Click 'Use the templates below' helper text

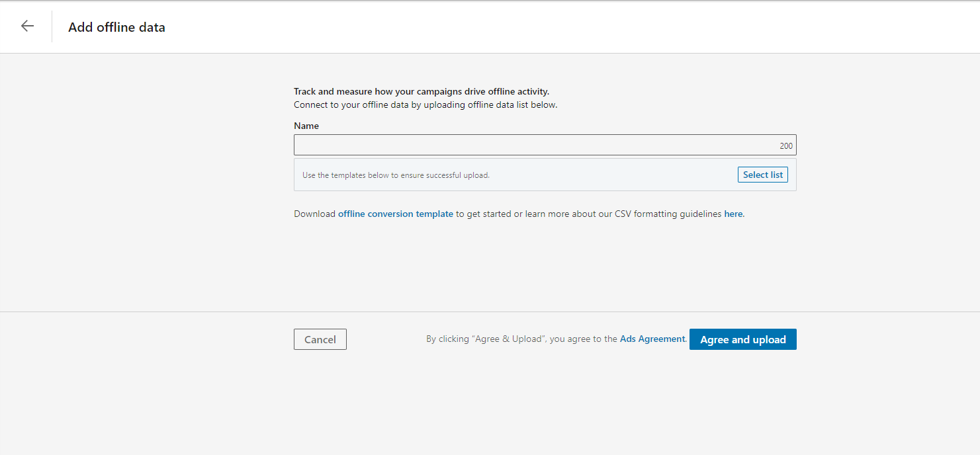[396, 175]
